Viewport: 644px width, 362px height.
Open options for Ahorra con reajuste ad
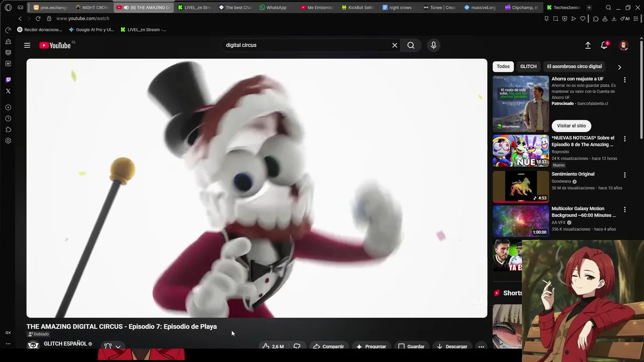pyautogui.click(x=625, y=80)
